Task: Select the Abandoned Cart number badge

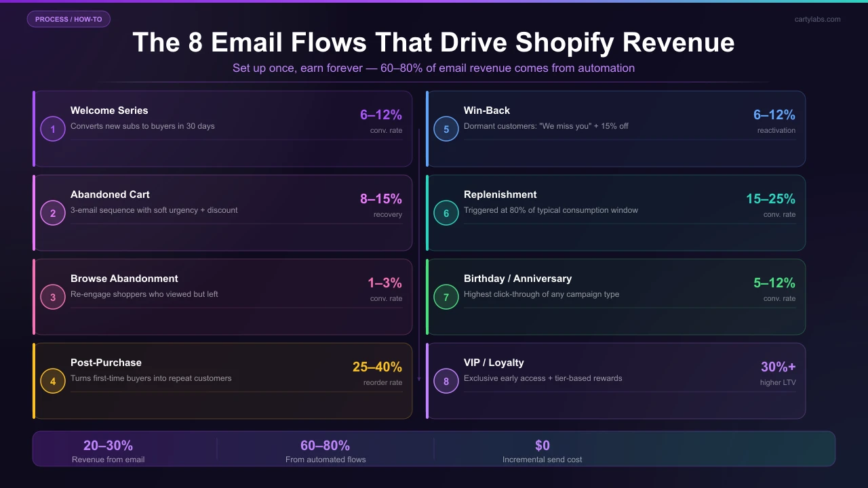Action: click(53, 213)
